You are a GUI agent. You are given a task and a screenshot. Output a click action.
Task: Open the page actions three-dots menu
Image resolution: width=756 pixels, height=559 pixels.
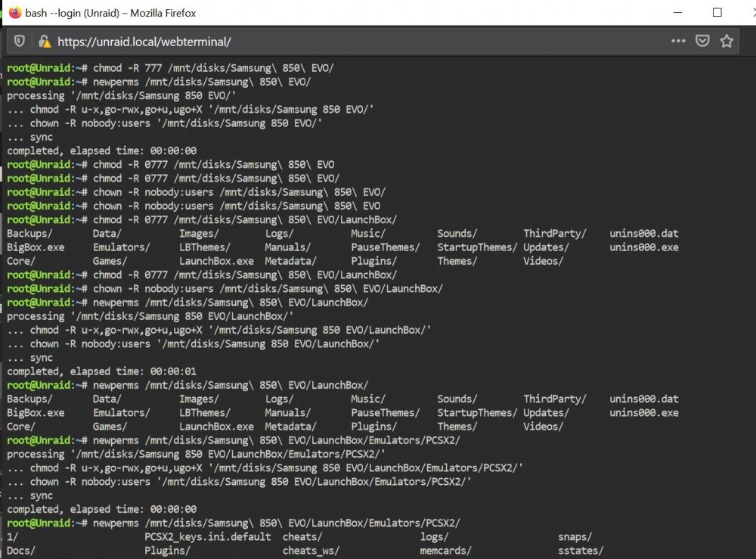[x=678, y=41]
